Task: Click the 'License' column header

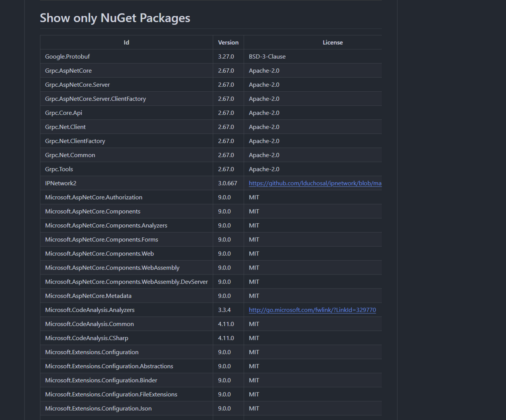Action: pyautogui.click(x=332, y=42)
